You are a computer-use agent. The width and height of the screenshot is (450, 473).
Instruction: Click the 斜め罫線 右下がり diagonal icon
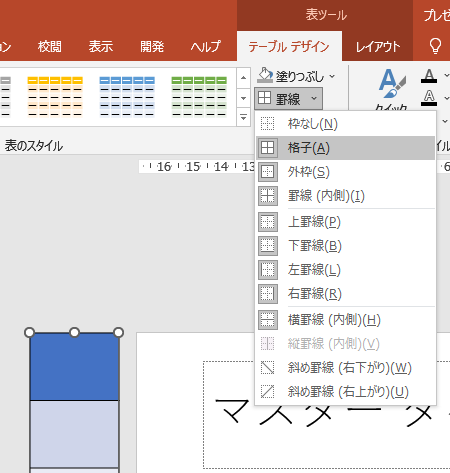tap(267, 368)
